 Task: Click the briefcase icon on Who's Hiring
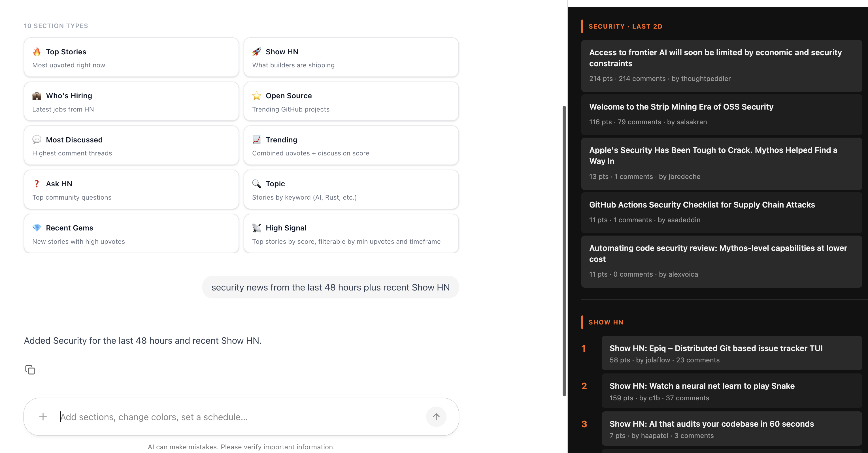[x=37, y=96]
